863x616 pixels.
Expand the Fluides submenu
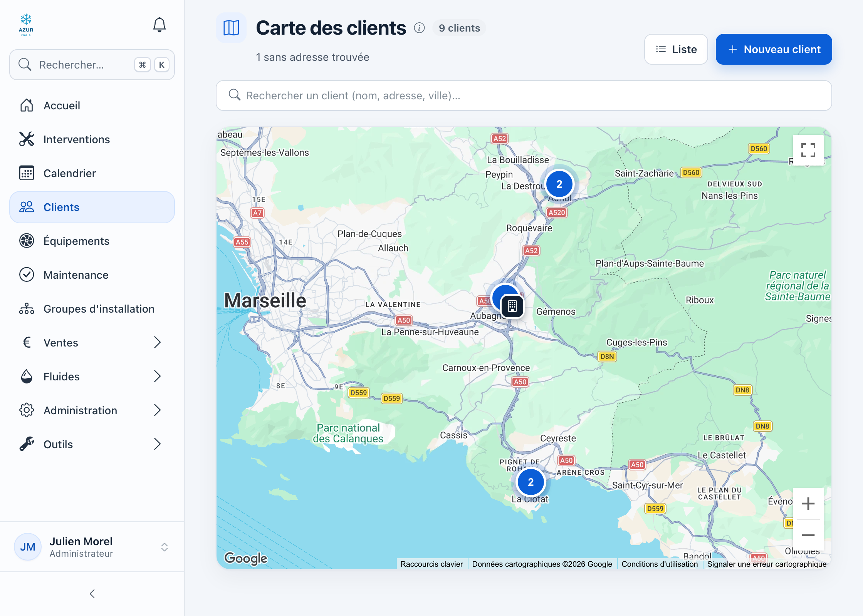pyautogui.click(x=92, y=377)
